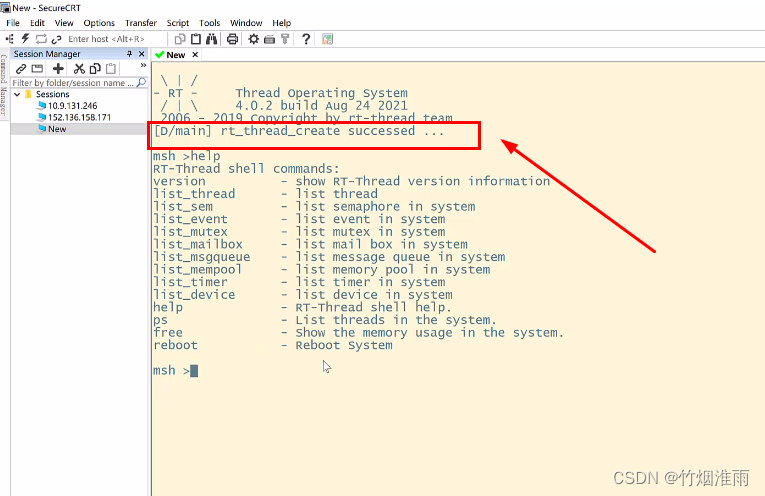The image size is (765, 496).
Task: Click terminal text 'free'
Action: click(168, 333)
